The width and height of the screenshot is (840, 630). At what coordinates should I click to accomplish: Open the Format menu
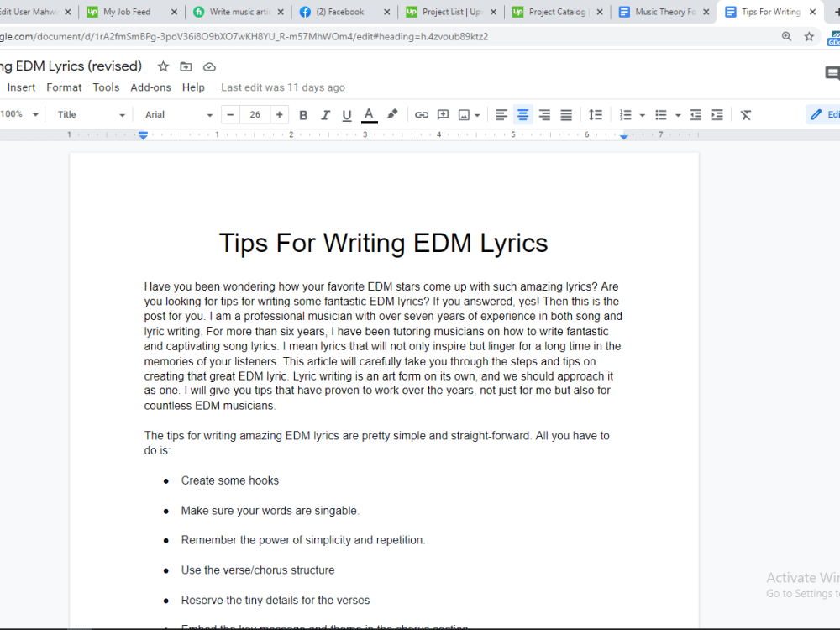pyautogui.click(x=64, y=87)
